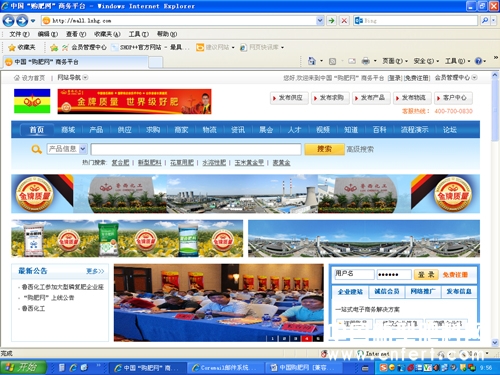Click the 更多>> link in 最新公告

[95, 271]
